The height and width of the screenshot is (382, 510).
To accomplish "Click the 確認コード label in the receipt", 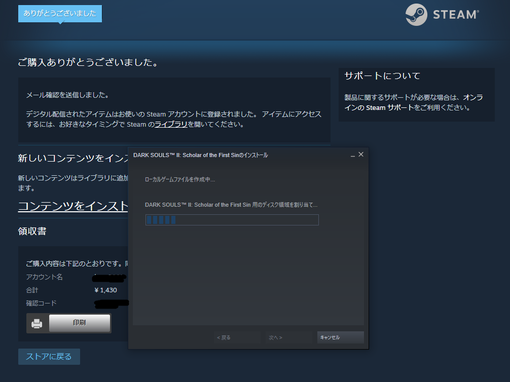I will pyautogui.click(x=41, y=303).
